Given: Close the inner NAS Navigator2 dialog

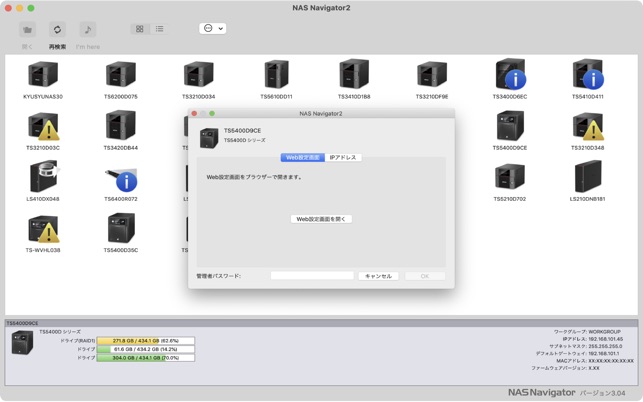Looking at the screenshot, I should (x=194, y=113).
